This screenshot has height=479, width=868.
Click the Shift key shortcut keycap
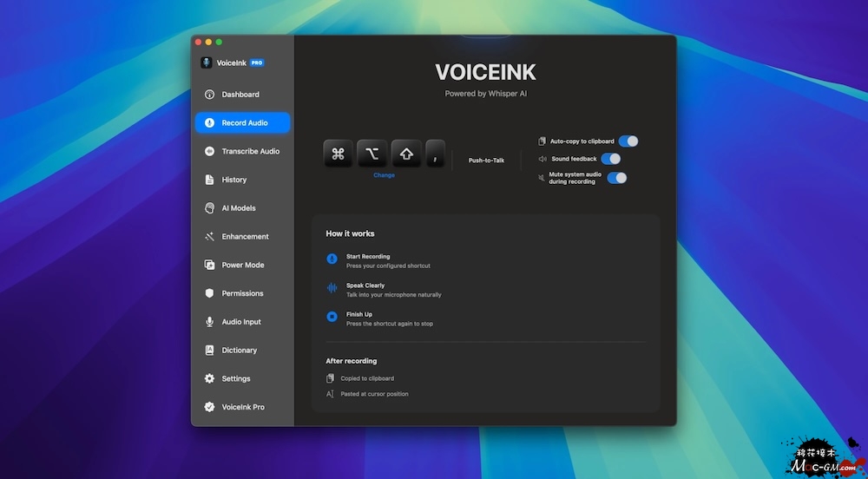coord(405,154)
